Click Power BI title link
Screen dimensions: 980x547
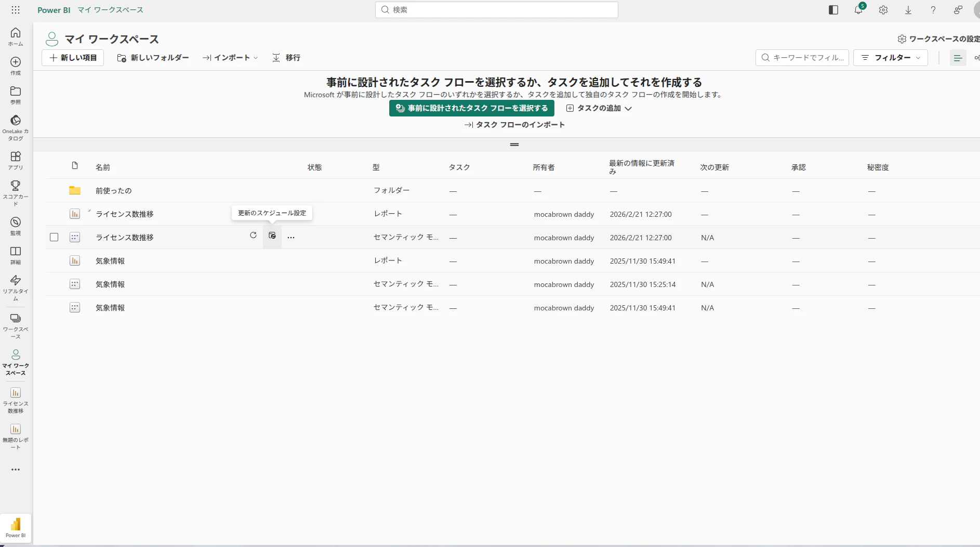(54, 10)
